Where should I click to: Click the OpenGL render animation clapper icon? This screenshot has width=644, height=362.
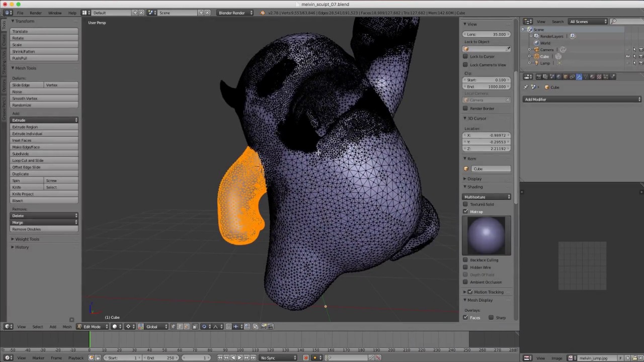coord(271,326)
